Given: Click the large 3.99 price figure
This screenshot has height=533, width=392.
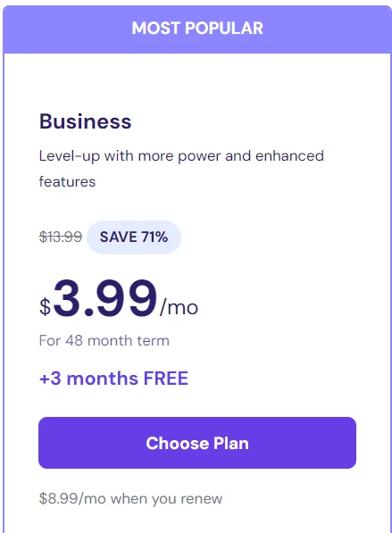Looking at the screenshot, I should [105, 298].
